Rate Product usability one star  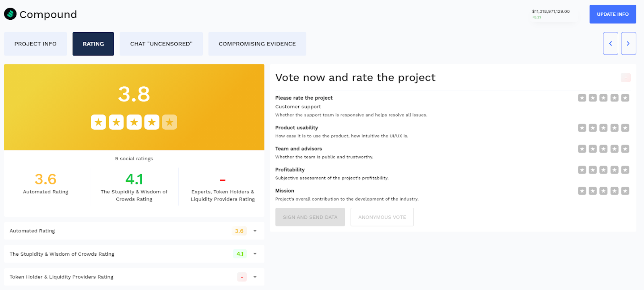coord(582,128)
